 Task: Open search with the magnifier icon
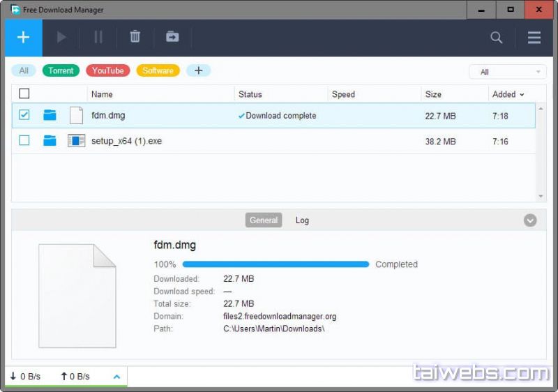point(497,38)
